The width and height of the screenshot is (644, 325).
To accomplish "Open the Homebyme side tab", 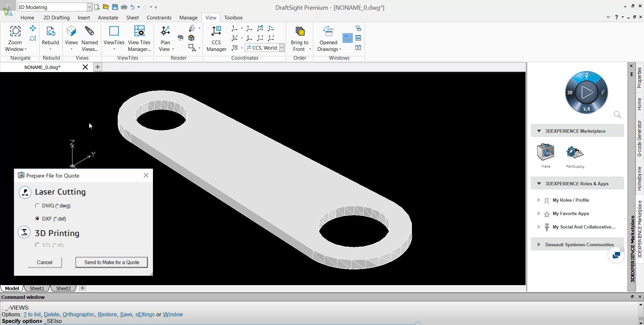I will [639, 179].
